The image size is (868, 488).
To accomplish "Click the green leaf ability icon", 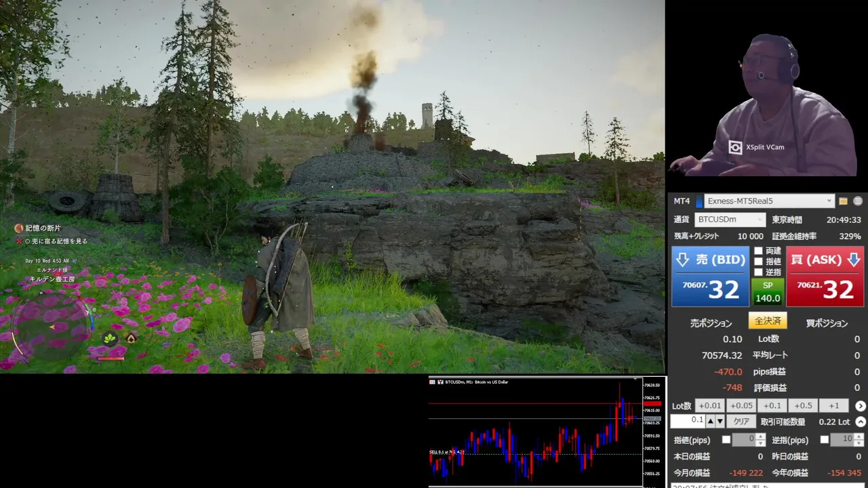I will click(x=109, y=338).
